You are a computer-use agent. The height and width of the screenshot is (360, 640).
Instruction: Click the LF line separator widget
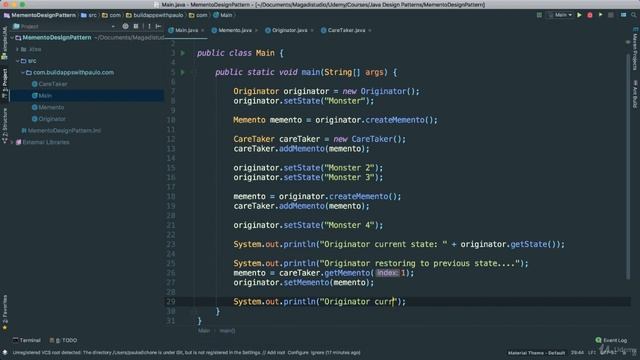pyautogui.click(x=591, y=353)
